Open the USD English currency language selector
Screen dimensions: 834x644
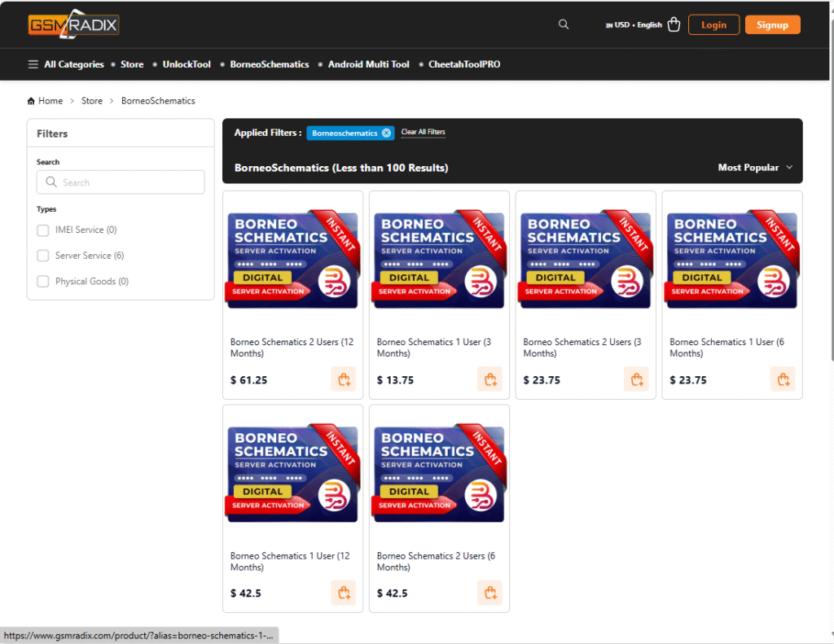tap(634, 25)
